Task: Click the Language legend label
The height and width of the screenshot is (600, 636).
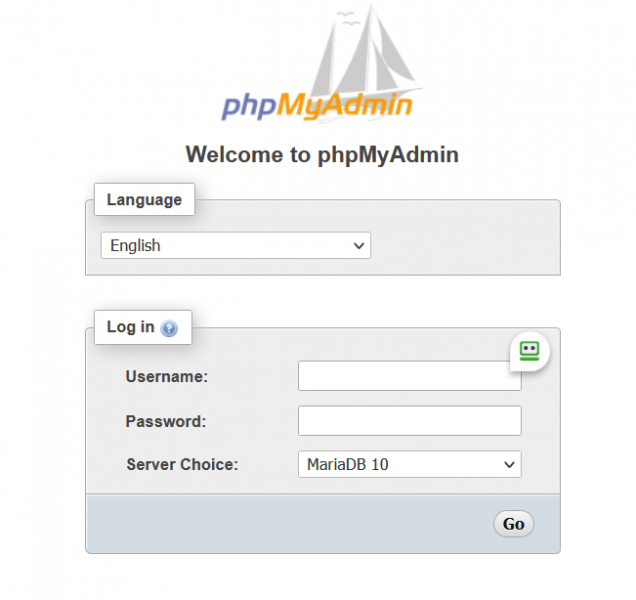Action: pyautogui.click(x=144, y=200)
